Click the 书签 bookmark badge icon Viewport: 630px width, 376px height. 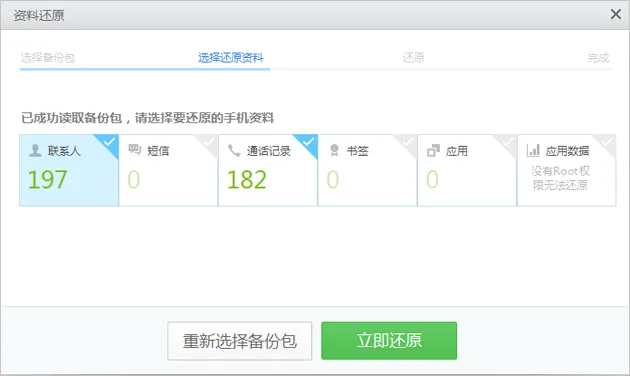pos(334,150)
